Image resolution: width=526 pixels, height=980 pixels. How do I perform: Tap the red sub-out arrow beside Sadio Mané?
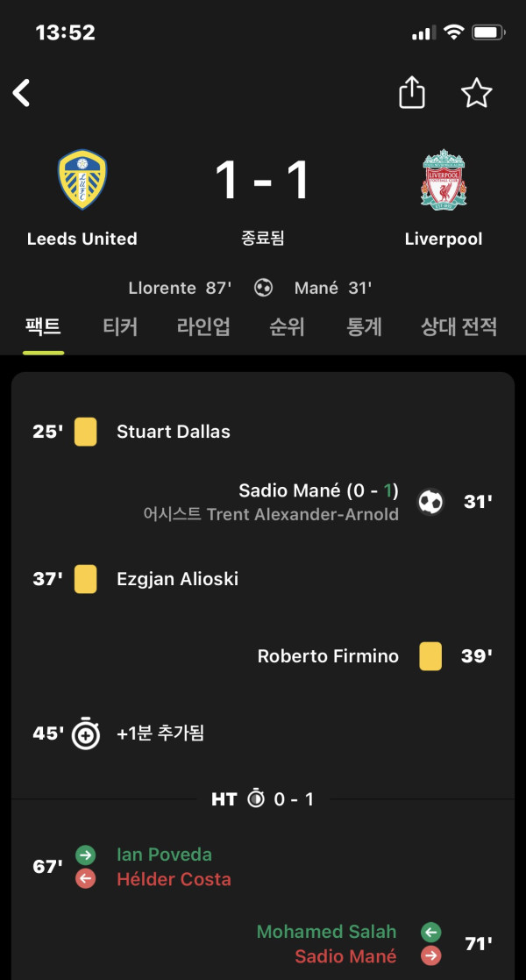pyautogui.click(x=430, y=955)
